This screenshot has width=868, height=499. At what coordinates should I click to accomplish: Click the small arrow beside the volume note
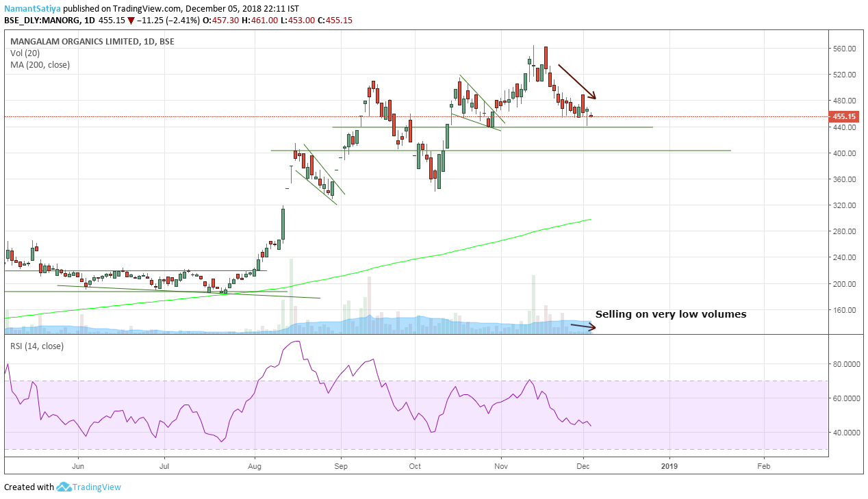pyautogui.click(x=583, y=327)
